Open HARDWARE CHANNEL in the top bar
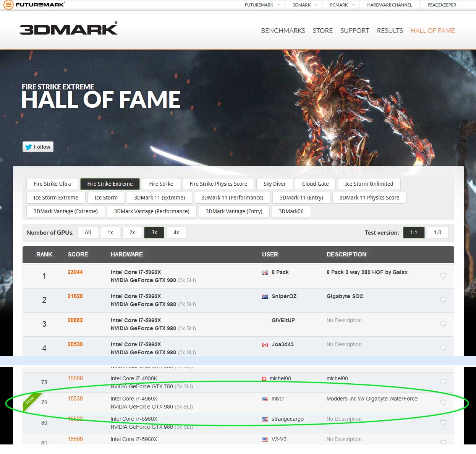The height and width of the screenshot is (454, 476). point(389,5)
